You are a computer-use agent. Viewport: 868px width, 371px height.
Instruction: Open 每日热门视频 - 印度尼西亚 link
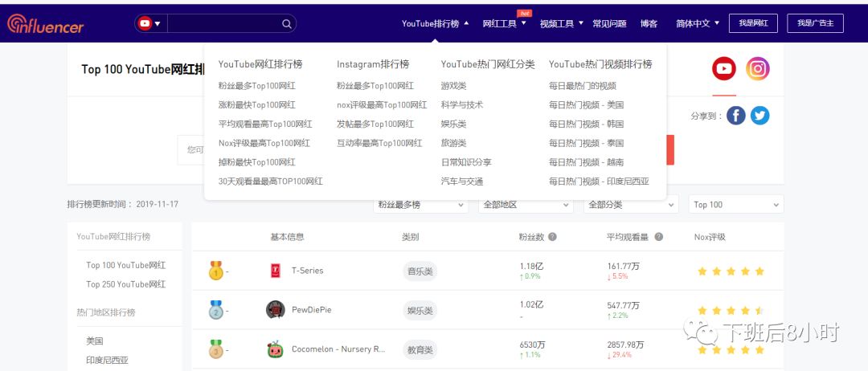tap(599, 181)
